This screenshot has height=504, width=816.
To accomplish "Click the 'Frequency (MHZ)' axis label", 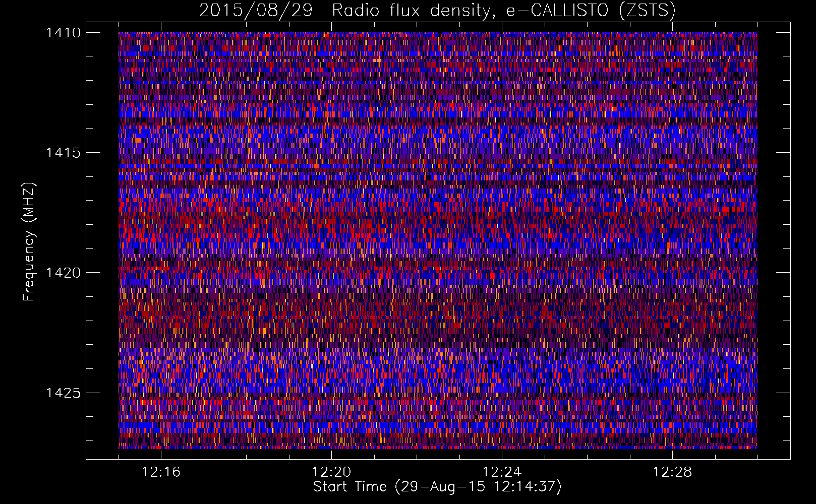I will pyautogui.click(x=29, y=242).
